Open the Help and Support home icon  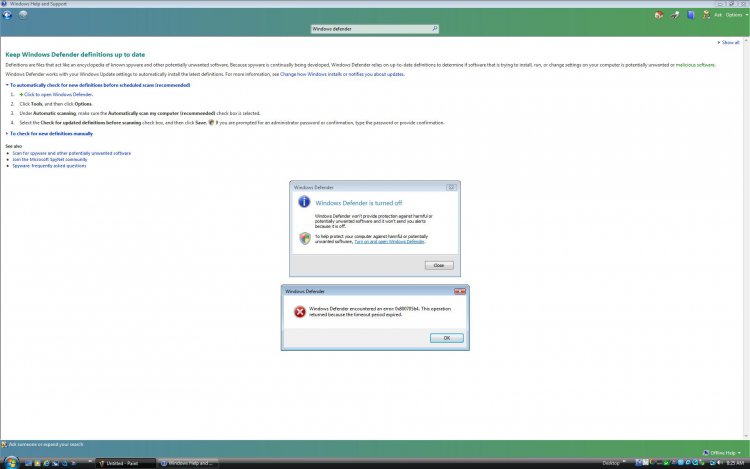659,15
